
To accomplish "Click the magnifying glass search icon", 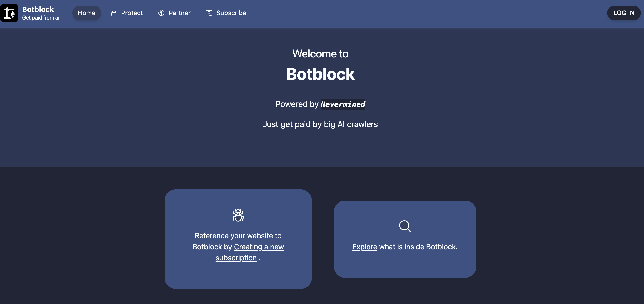I will (x=405, y=226).
